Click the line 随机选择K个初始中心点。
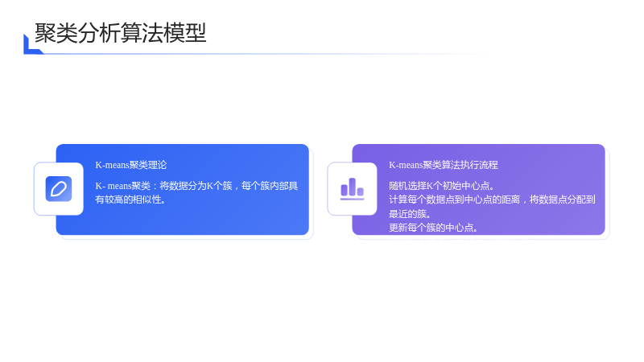Image resolution: width=644 pixels, height=362 pixels. click(441, 186)
